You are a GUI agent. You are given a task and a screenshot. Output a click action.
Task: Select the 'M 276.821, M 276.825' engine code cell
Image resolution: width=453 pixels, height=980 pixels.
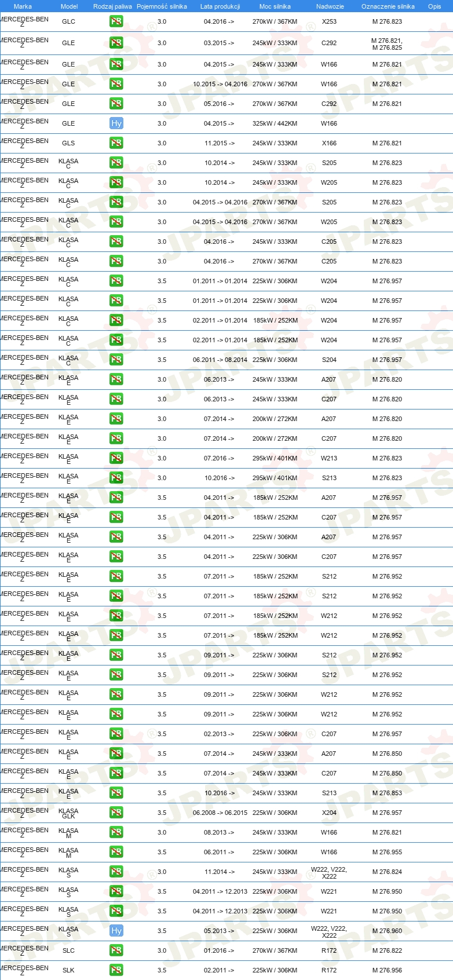pyautogui.click(x=387, y=44)
